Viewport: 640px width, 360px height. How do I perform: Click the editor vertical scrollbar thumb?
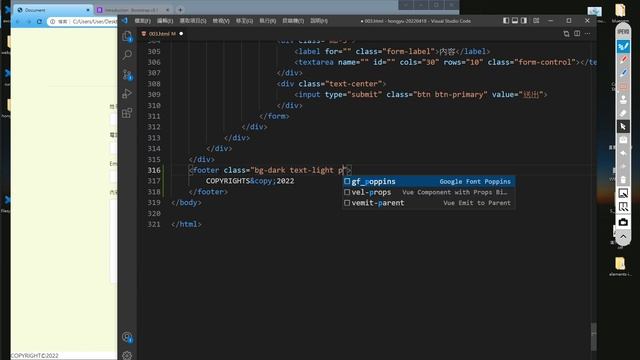(593, 337)
